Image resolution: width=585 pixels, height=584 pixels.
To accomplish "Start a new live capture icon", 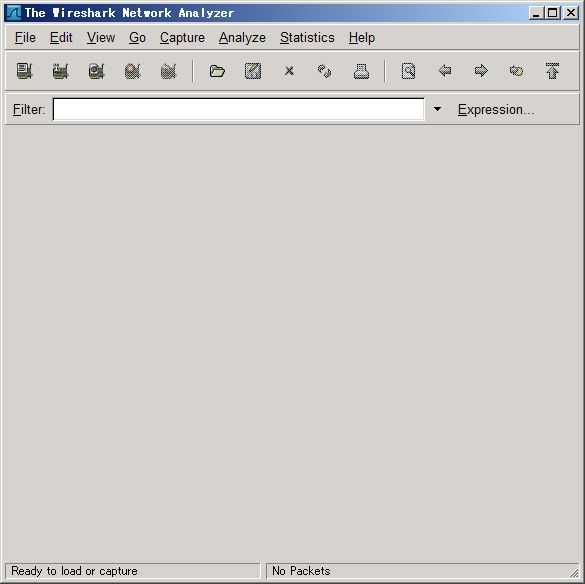I will pyautogui.click(x=97, y=71).
